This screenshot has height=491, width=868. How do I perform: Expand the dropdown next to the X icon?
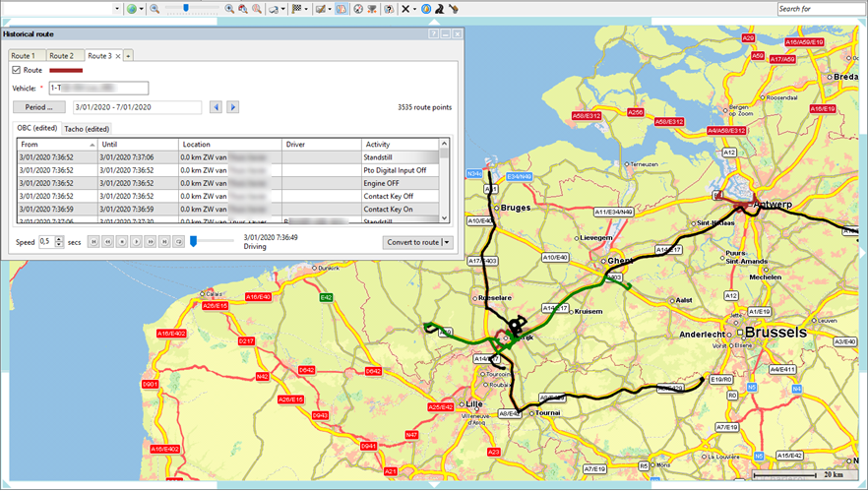415,8
